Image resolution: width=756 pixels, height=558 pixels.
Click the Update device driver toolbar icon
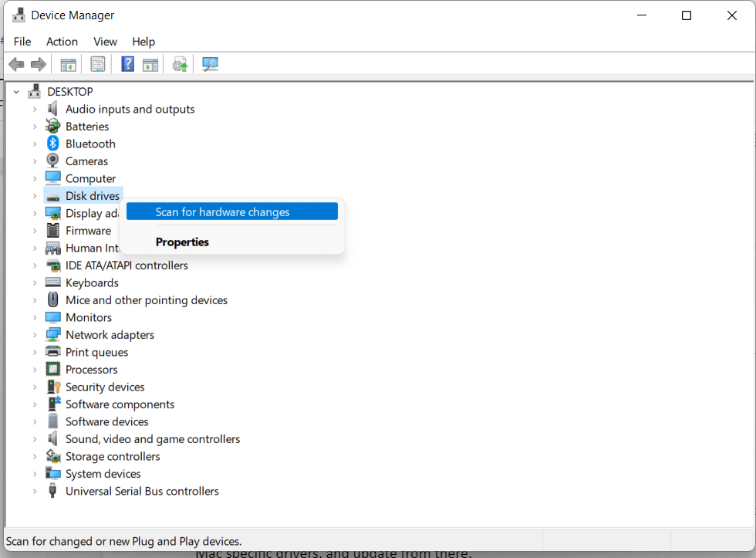(180, 65)
